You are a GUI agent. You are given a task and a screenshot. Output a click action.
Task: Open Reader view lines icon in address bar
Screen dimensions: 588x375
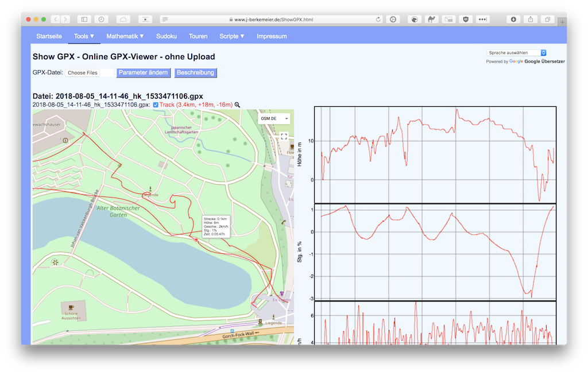[x=165, y=20]
